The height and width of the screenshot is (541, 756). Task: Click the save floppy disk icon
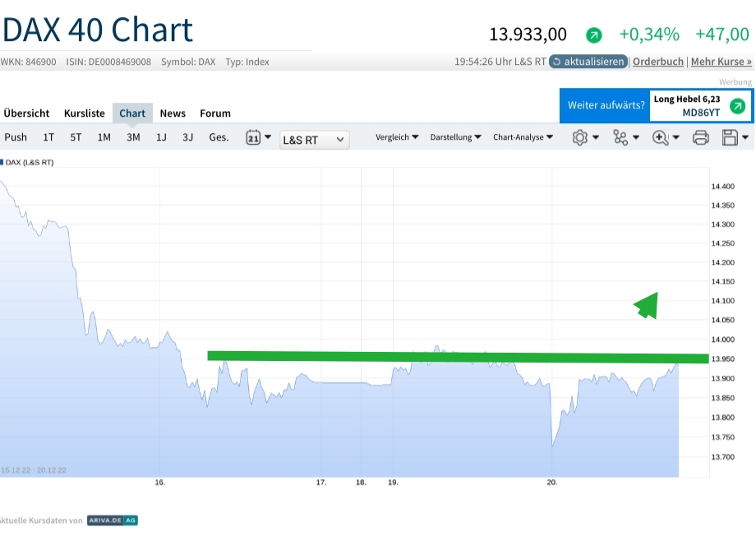[730, 137]
